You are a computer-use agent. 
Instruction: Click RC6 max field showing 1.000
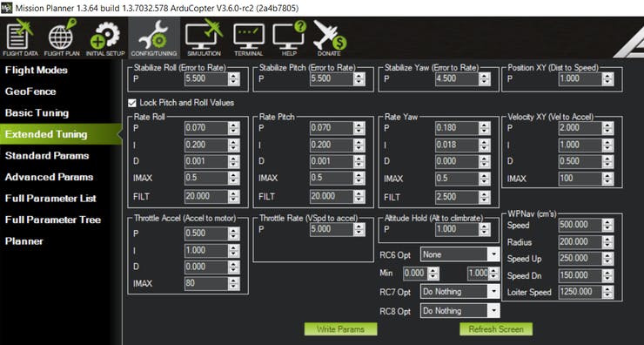click(x=478, y=273)
